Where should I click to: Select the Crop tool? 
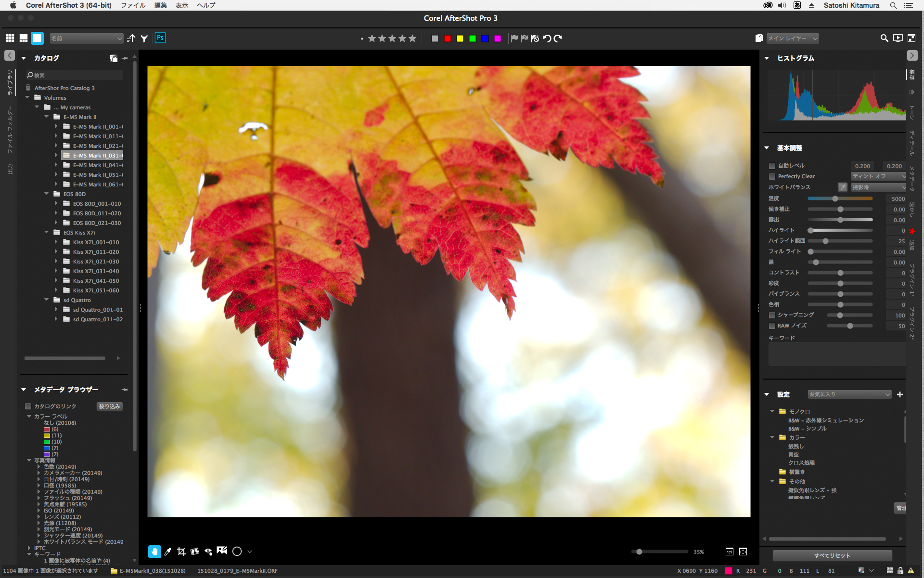click(x=181, y=552)
